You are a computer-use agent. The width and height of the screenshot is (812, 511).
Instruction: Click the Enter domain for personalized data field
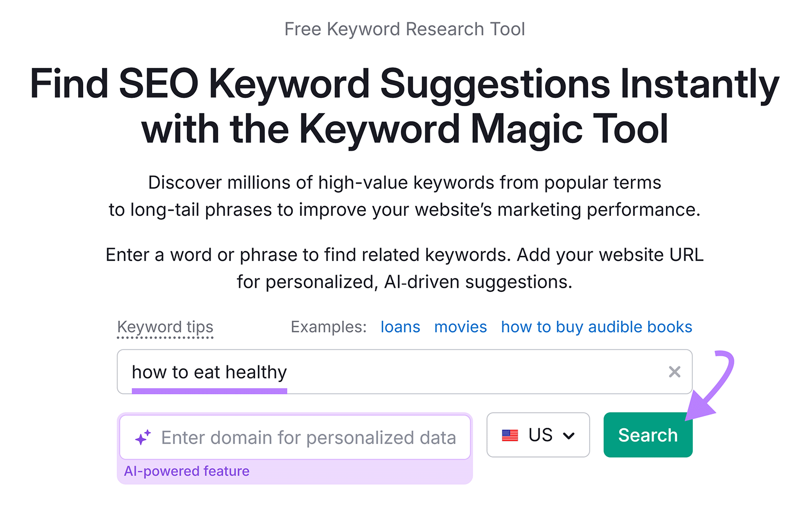[294, 436]
